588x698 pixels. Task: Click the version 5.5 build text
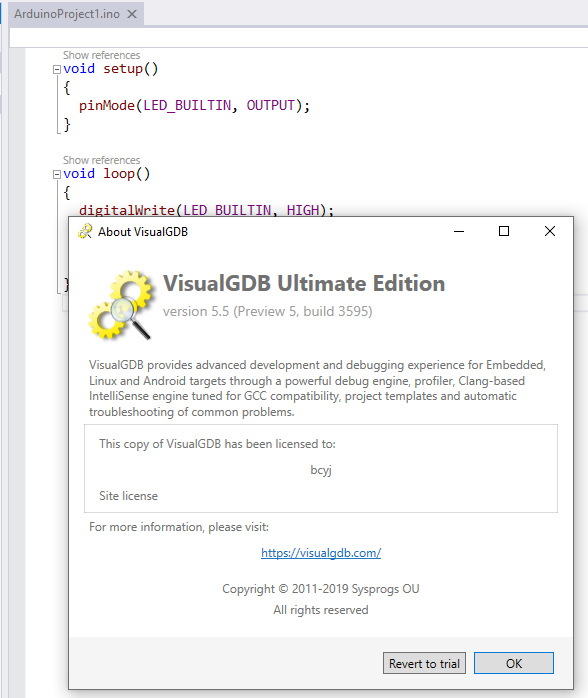tap(268, 312)
